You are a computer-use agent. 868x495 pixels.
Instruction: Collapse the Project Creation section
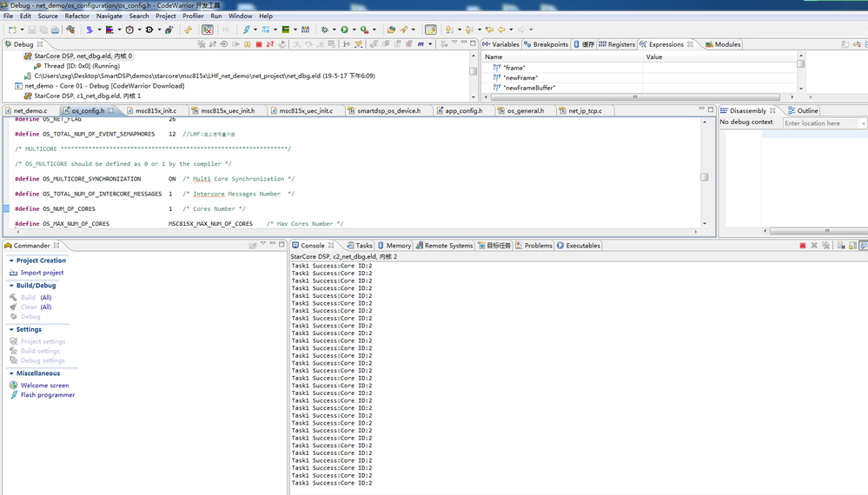coord(11,261)
